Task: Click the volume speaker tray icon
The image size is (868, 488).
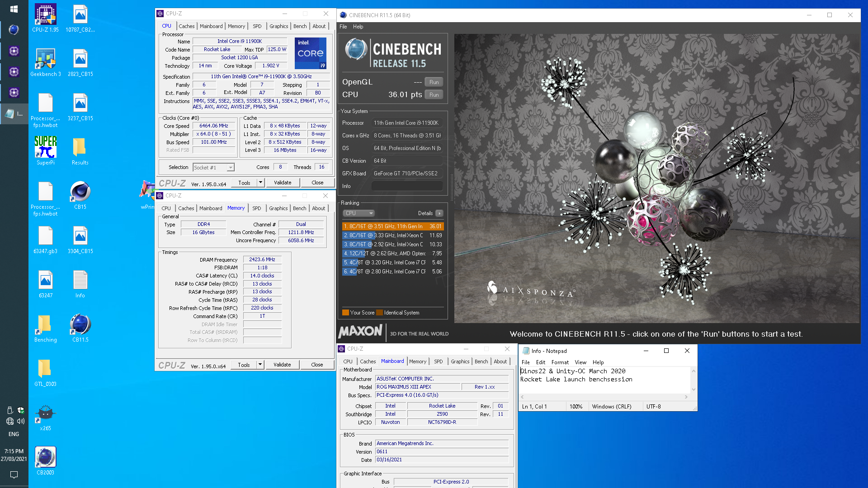Action: (20, 421)
